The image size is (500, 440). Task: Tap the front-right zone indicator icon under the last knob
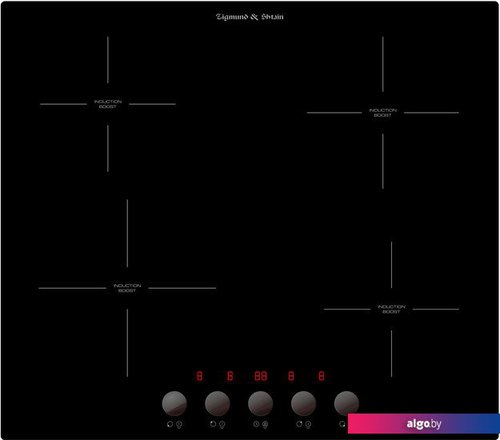[342, 424]
